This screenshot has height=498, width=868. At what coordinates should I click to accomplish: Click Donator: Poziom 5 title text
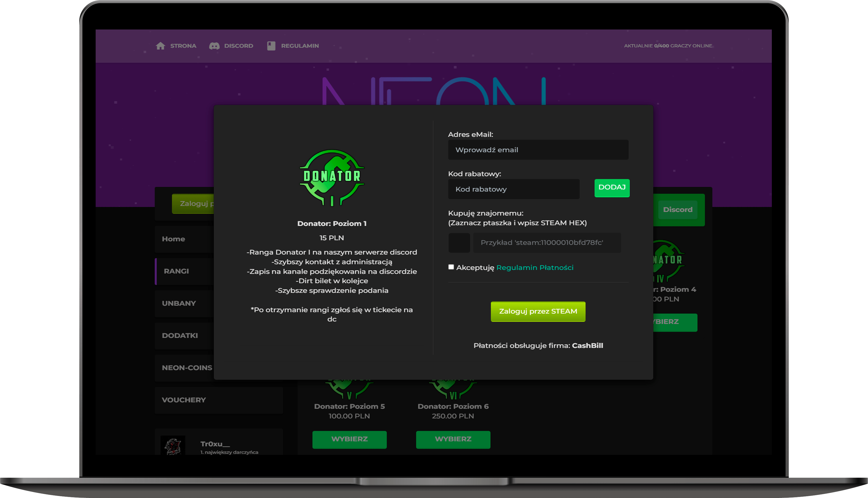coord(350,406)
